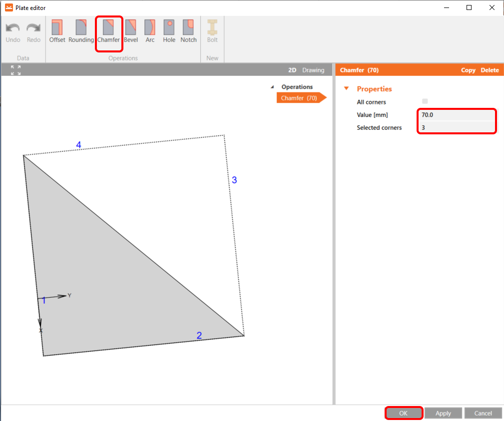Select the Offset operation tool

coord(57,31)
